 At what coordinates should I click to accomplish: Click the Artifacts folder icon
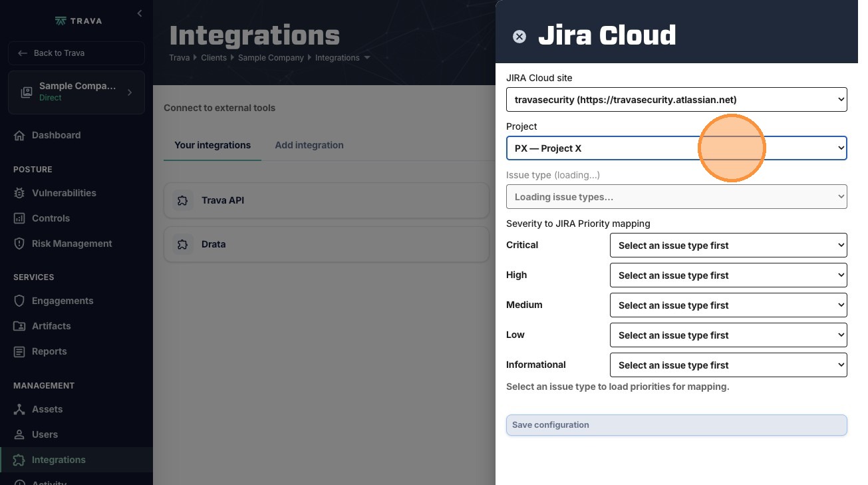[x=19, y=326]
